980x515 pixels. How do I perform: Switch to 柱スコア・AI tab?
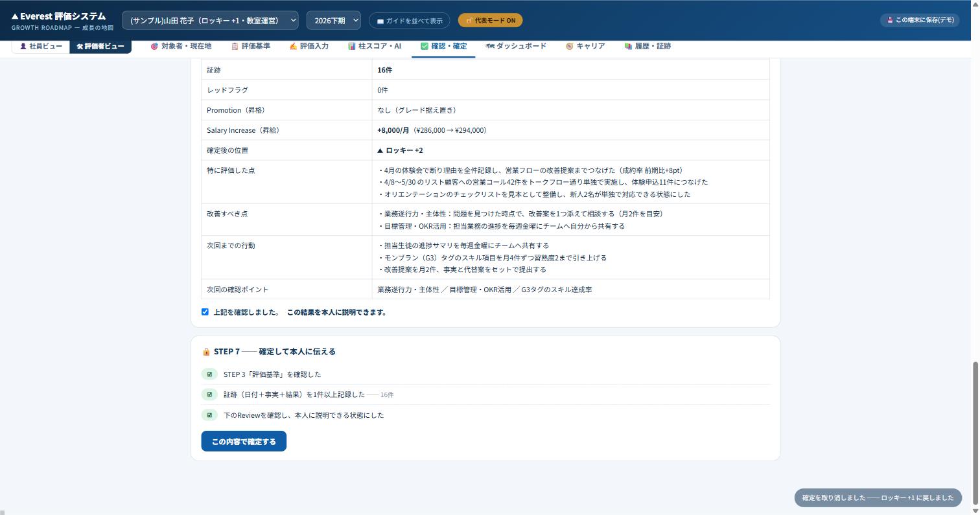pyautogui.click(x=375, y=46)
